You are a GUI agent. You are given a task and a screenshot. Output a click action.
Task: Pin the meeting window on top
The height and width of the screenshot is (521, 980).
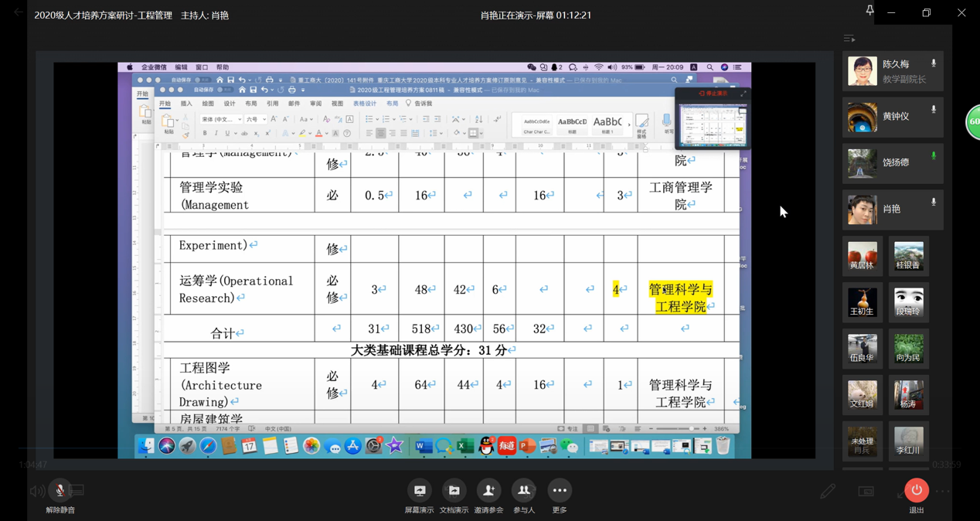pyautogui.click(x=869, y=11)
